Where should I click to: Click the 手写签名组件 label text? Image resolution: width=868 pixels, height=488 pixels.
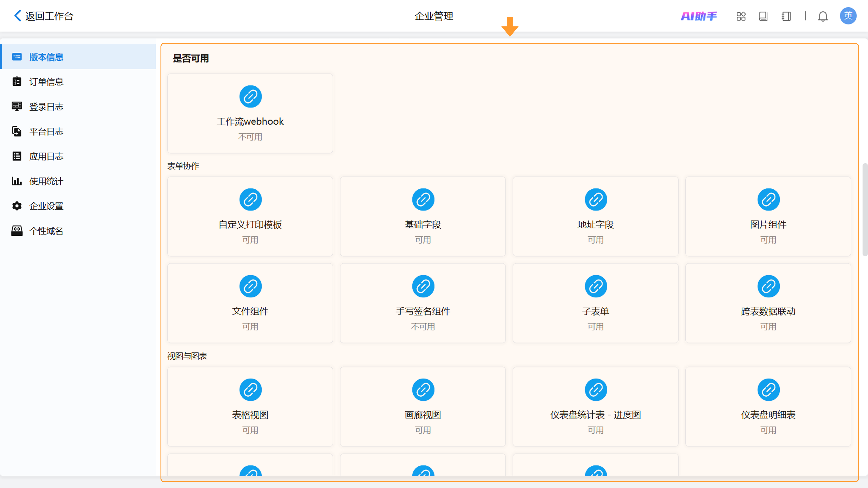coord(423,311)
